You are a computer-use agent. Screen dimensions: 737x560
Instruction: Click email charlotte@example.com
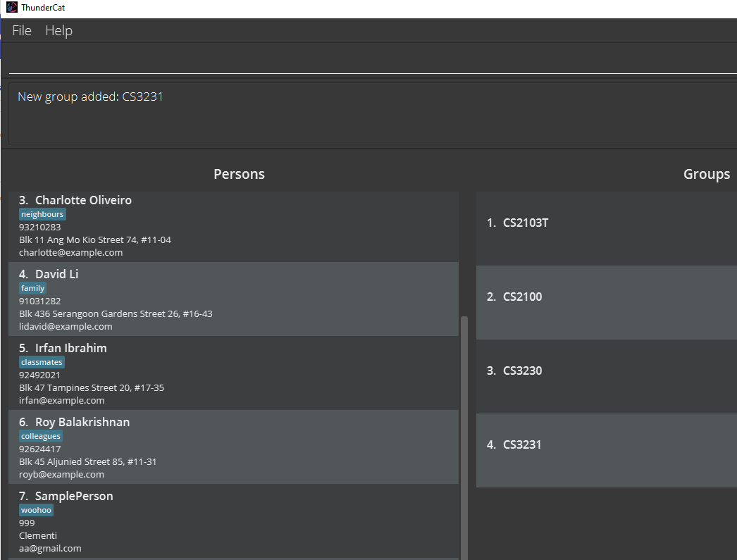click(x=71, y=253)
